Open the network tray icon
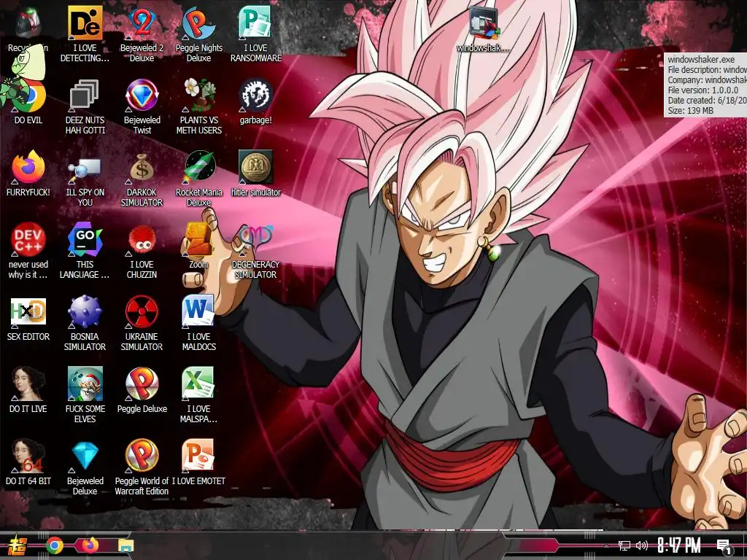747x560 pixels. 624,546
